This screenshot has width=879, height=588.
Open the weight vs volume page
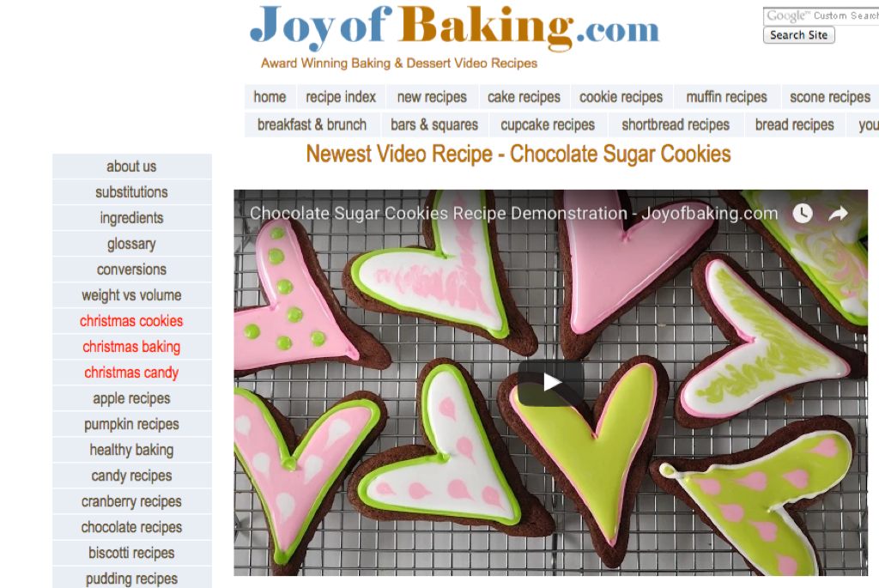[x=131, y=295]
